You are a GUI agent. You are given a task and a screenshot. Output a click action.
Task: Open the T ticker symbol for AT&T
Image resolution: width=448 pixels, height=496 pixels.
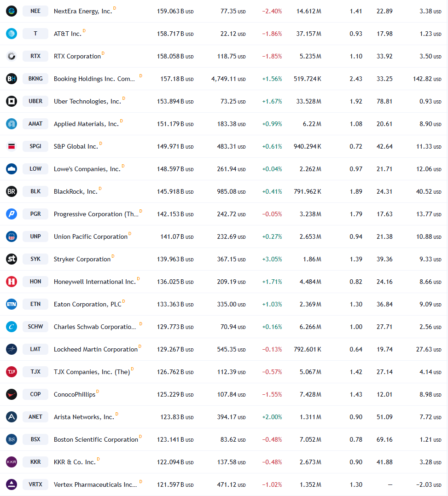(35, 34)
